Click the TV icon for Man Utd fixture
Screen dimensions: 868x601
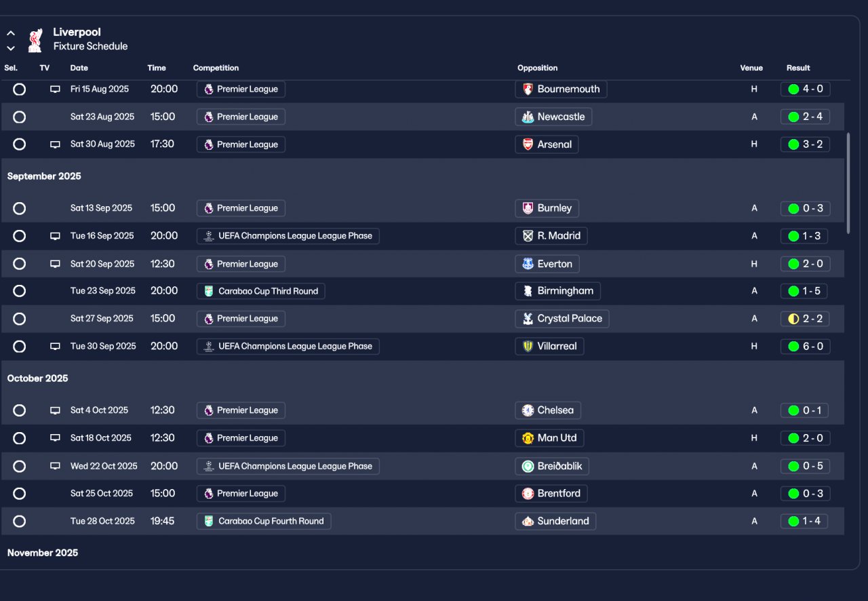point(56,438)
